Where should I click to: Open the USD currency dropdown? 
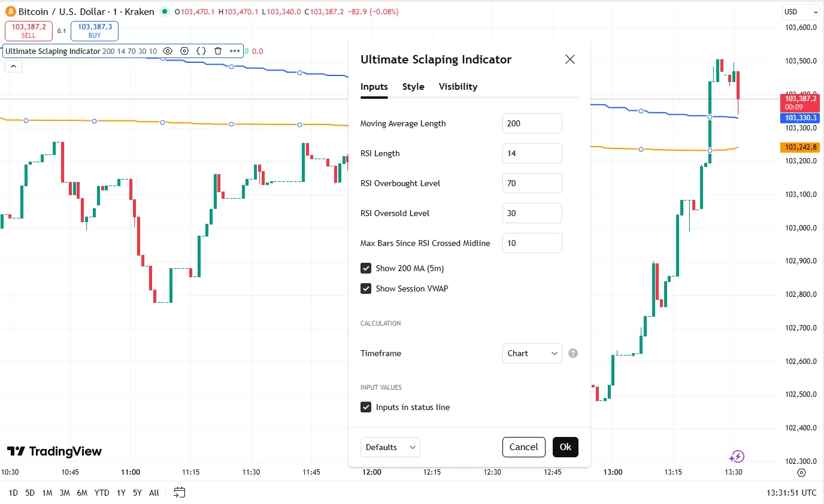click(801, 12)
